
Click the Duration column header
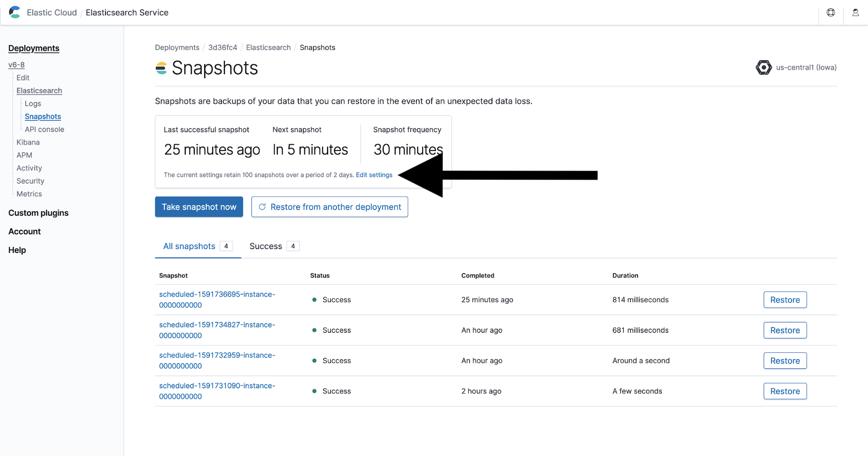625,276
